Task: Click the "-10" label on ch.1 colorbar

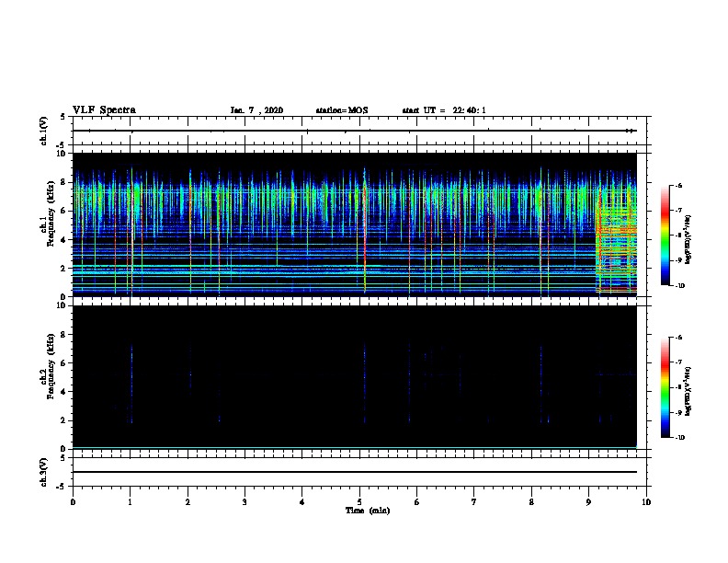Action: (679, 286)
